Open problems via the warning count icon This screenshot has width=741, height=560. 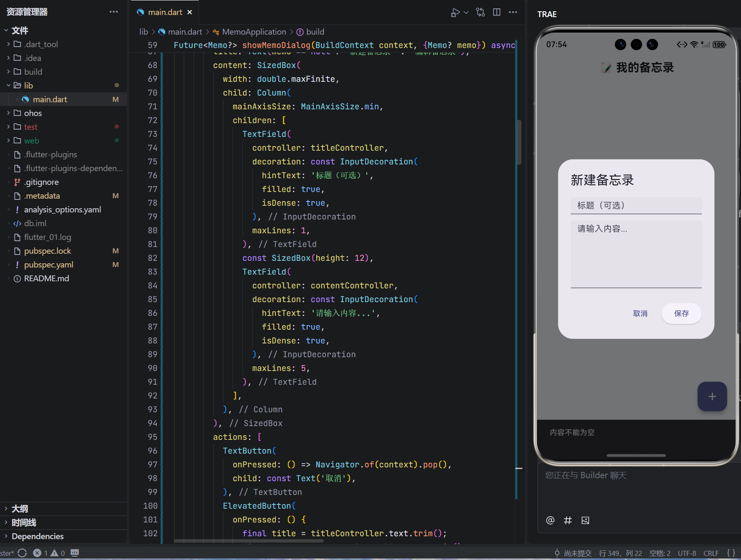[x=58, y=553]
